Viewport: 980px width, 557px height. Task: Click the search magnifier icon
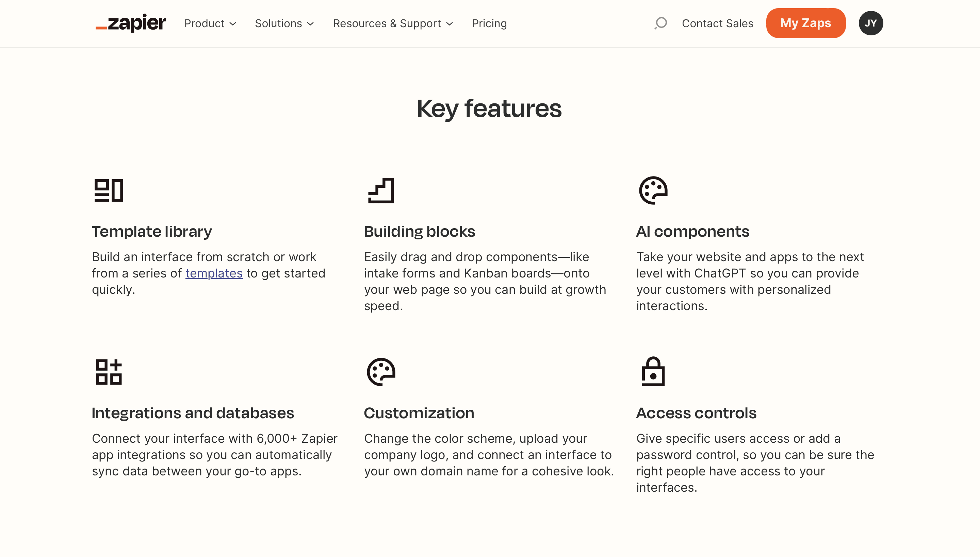659,23
